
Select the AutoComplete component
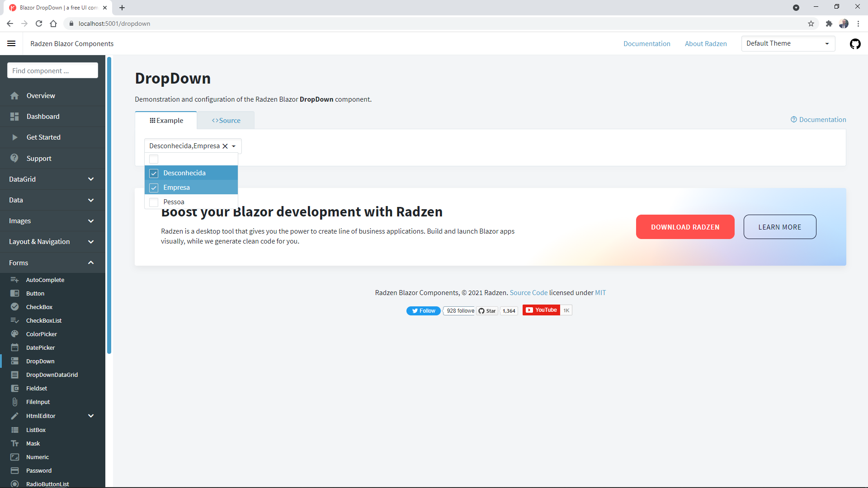(x=45, y=280)
